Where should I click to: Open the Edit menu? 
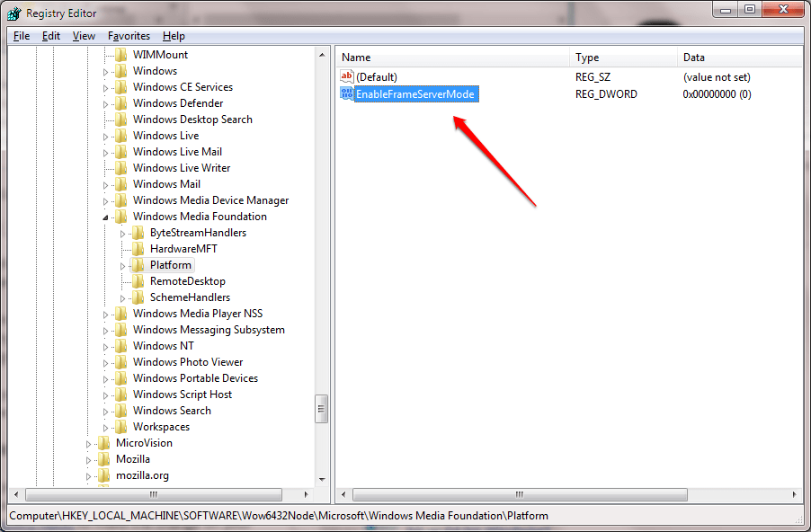pos(50,35)
